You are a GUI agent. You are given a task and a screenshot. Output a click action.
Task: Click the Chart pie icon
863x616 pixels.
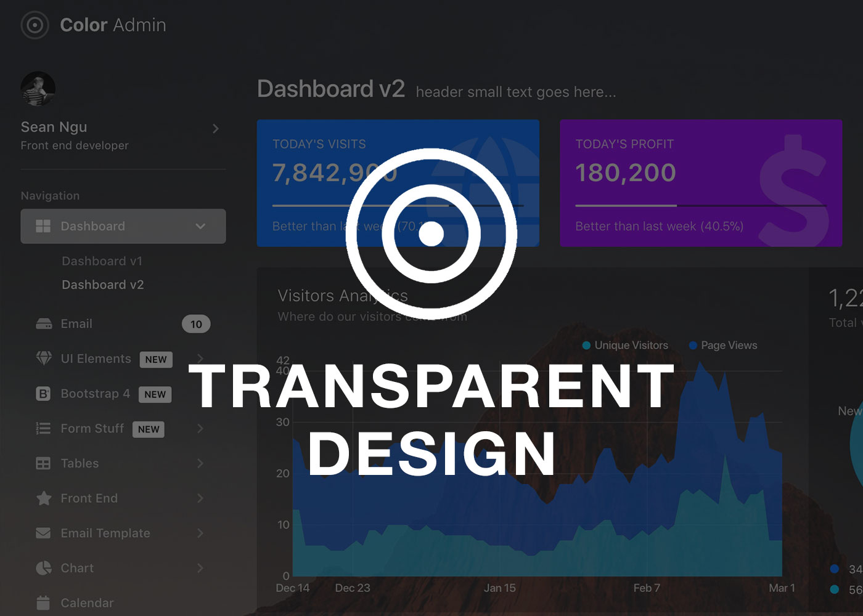[x=44, y=568]
